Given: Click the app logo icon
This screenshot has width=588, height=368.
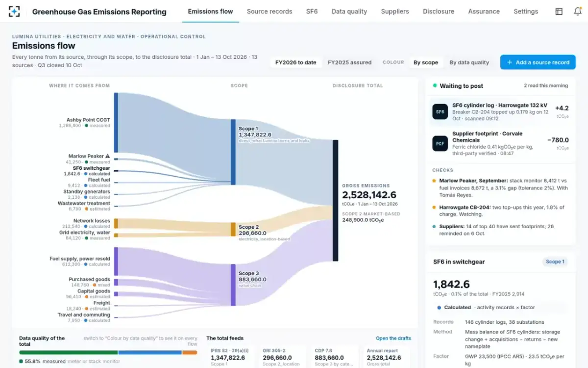Looking at the screenshot, I should 15,11.
